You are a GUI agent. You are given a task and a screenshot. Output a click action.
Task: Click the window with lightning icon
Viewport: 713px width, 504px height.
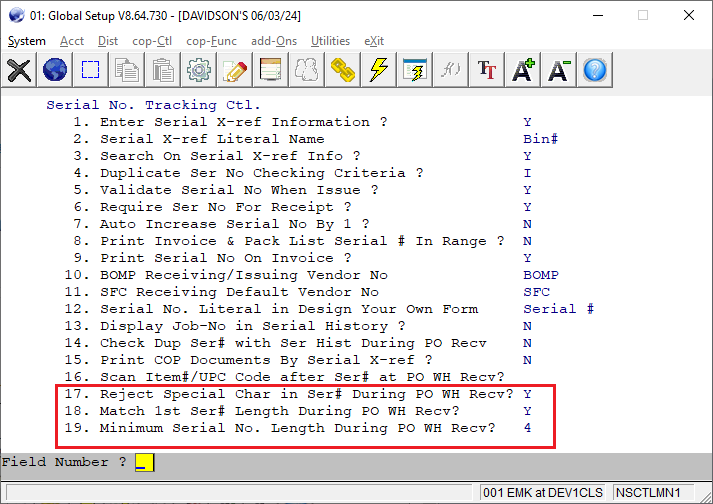click(x=415, y=70)
